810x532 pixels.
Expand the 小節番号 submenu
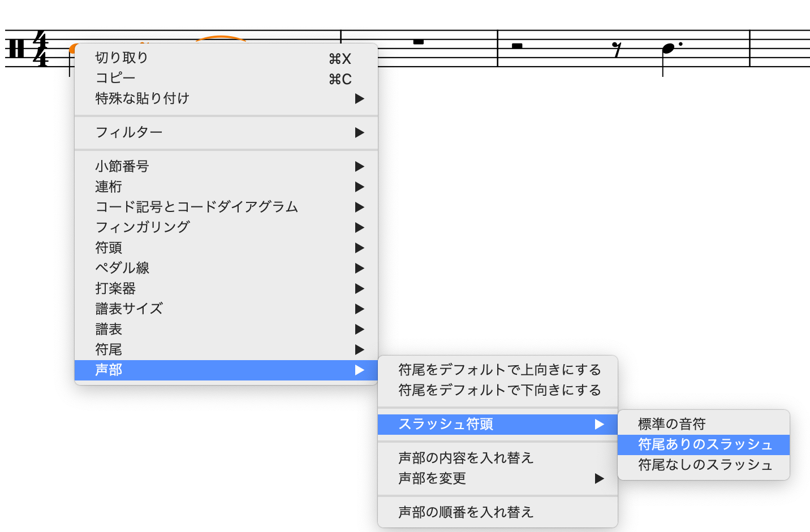pyautogui.click(x=122, y=166)
